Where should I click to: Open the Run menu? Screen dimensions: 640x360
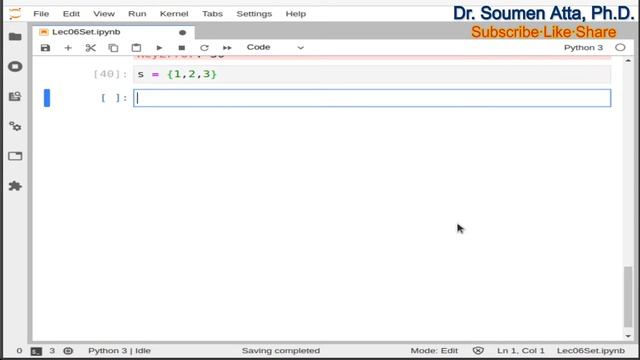coord(137,13)
